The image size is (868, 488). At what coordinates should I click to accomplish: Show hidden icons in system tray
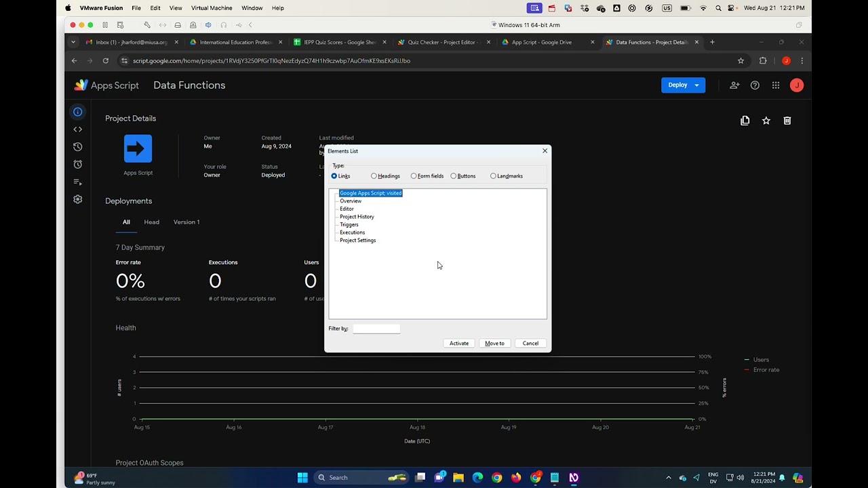668,477
